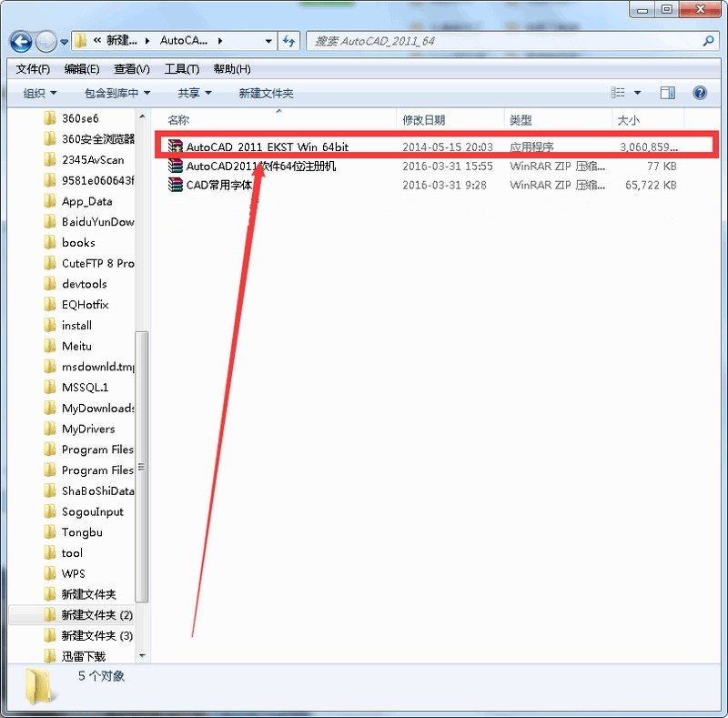
Task: Click the Forward navigation arrow button
Action: [45, 42]
